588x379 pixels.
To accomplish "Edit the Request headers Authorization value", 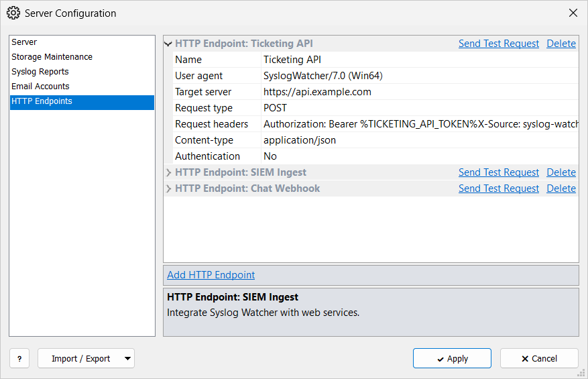I will (x=420, y=124).
